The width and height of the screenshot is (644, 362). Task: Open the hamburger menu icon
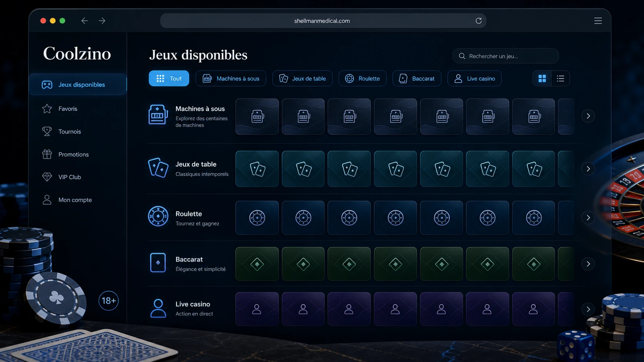click(x=598, y=21)
